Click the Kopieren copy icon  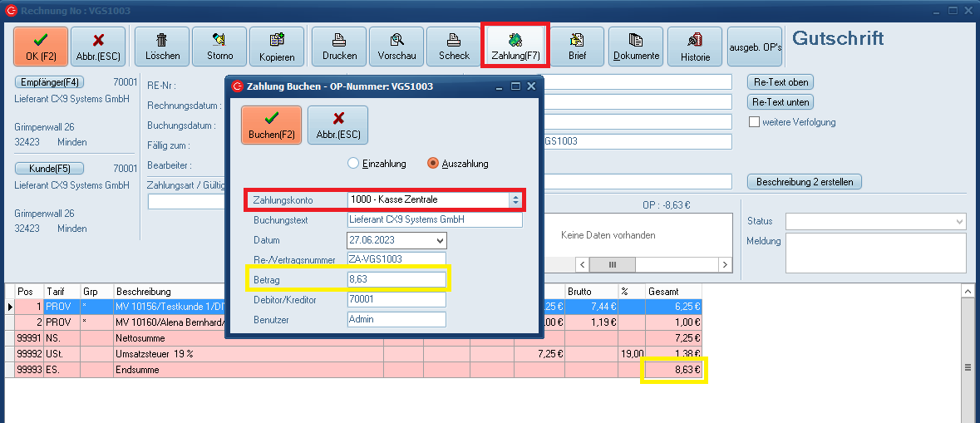pos(277,47)
